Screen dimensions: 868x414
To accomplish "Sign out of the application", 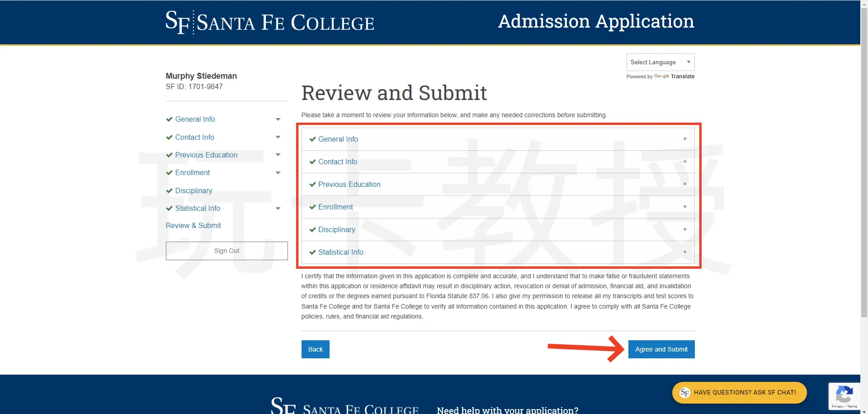I will (226, 251).
